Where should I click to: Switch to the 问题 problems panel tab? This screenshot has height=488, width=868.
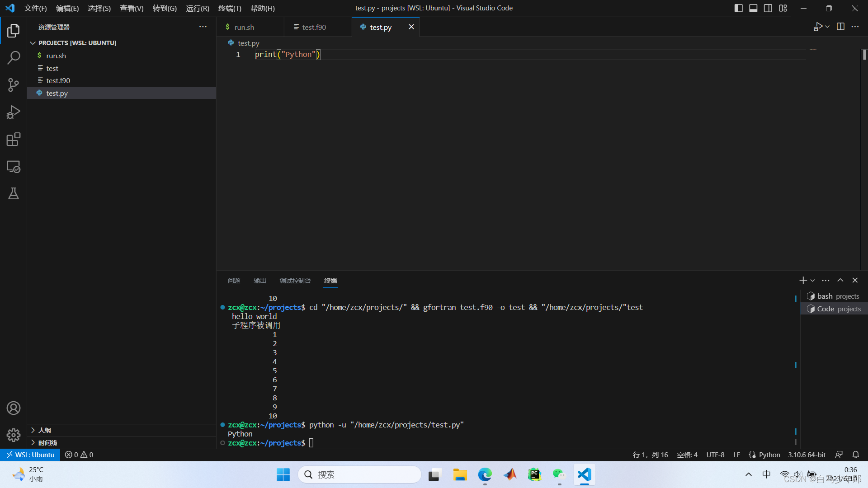(x=234, y=281)
